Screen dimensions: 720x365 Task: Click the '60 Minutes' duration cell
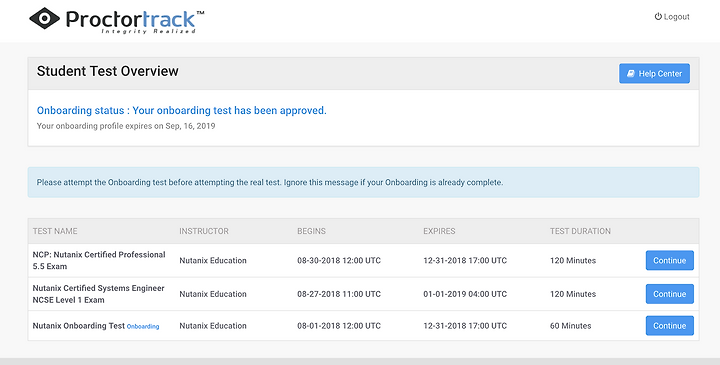pyautogui.click(x=571, y=326)
